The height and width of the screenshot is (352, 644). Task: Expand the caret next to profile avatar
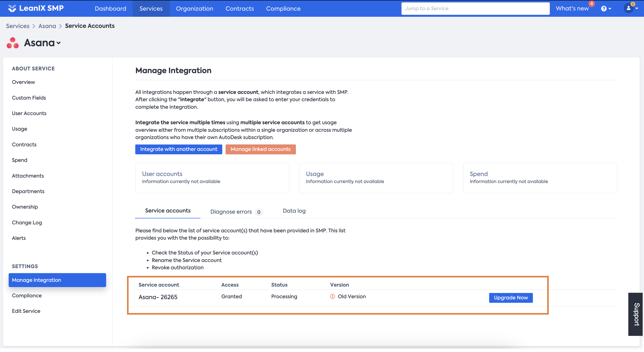tap(637, 9)
